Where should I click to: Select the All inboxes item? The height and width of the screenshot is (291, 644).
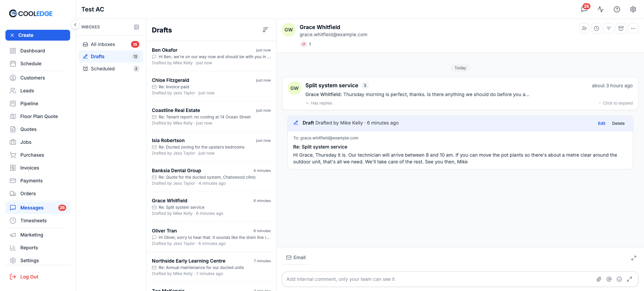111,44
